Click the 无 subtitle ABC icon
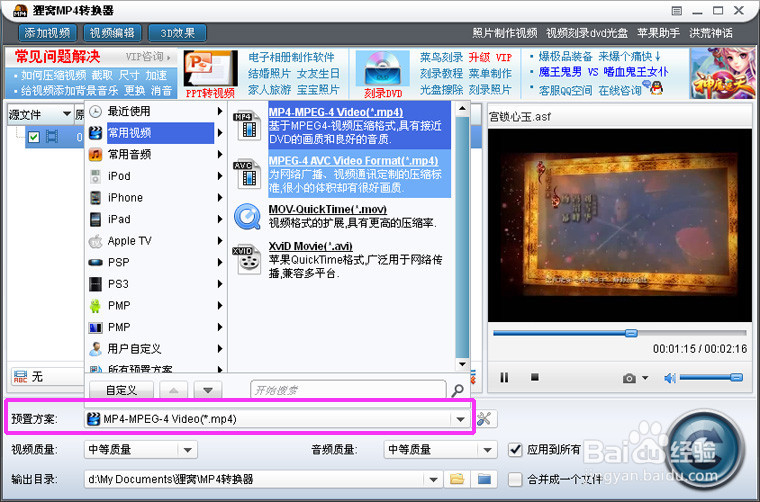The image size is (760, 502). (20, 376)
